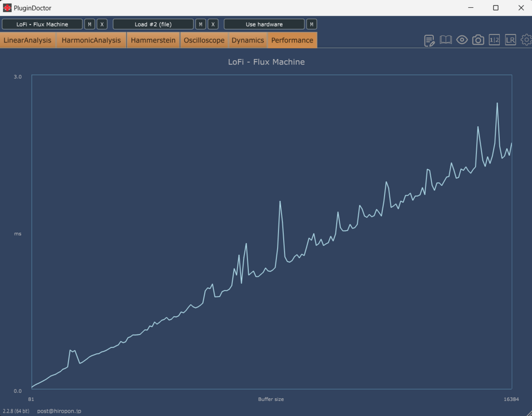Remove LoFi - Flux Machine with its X button
Viewport: 532px width, 416px height.
102,24
